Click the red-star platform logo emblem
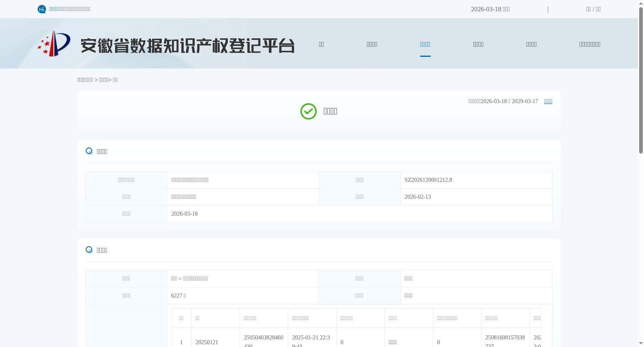The image size is (644, 347). [x=54, y=44]
